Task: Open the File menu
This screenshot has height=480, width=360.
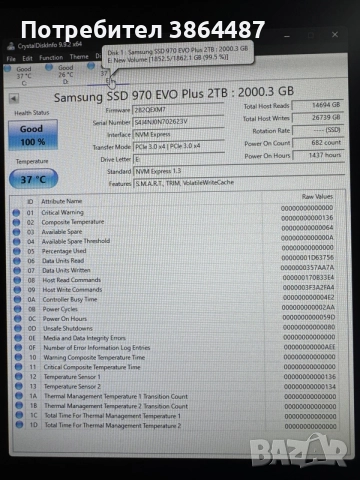Action: click(x=11, y=59)
